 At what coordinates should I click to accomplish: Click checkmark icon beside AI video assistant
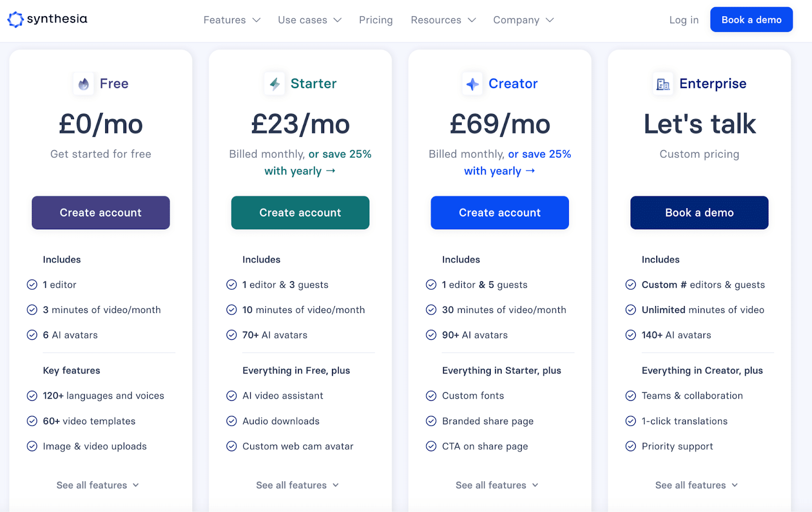pos(231,396)
